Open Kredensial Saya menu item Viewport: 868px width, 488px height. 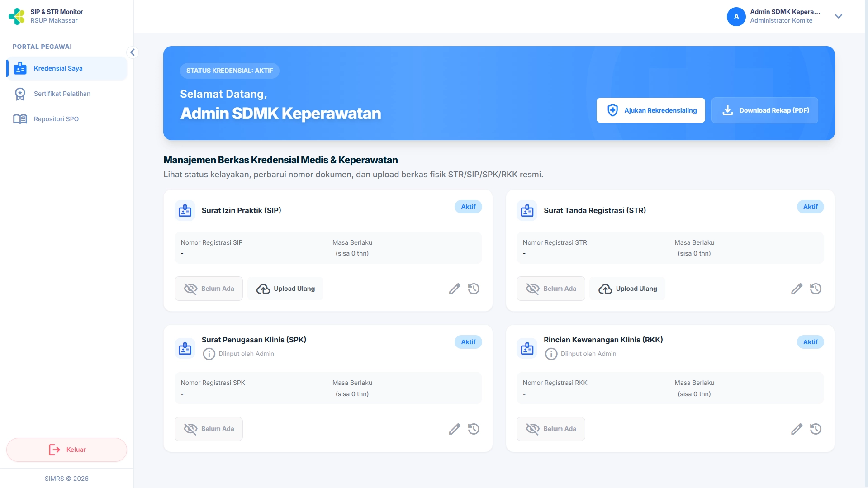coord(67,68)
